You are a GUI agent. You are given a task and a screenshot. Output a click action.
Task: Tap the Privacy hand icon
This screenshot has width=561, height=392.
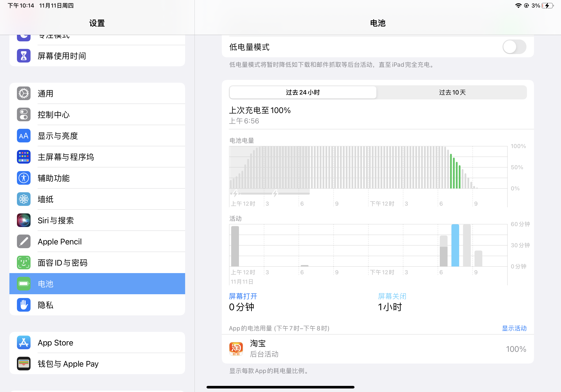24,305
